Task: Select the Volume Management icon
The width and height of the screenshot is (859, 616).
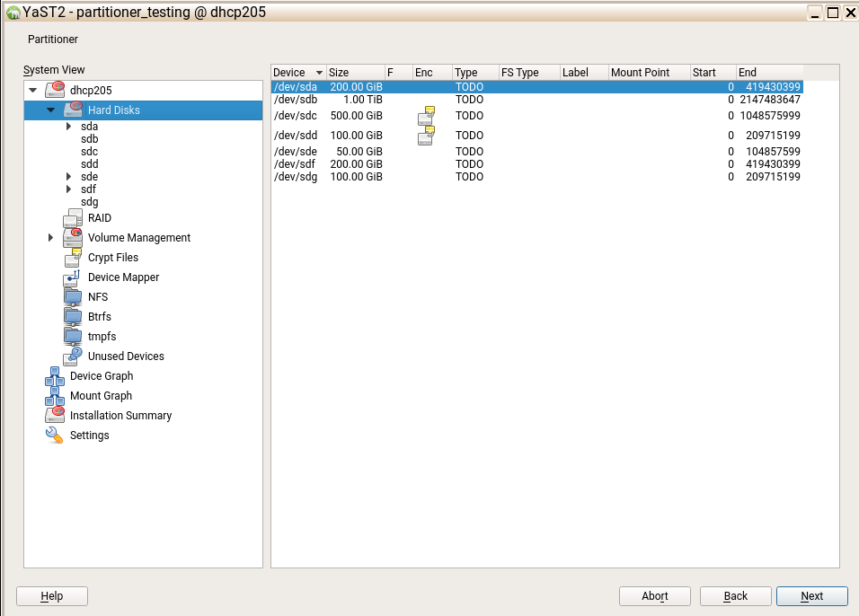Action: 73,238
